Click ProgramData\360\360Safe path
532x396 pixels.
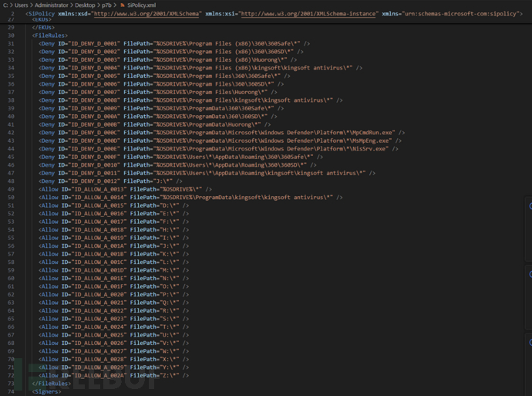click(214, 108)
